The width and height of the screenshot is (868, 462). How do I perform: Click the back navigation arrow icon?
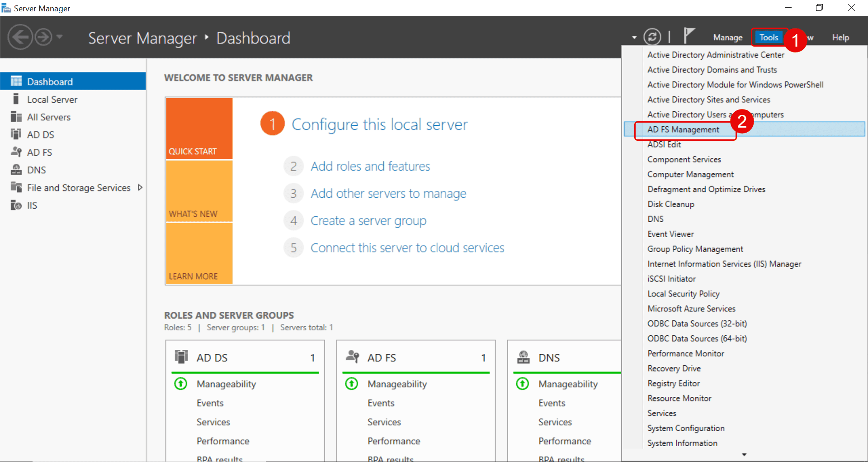(20, 37)
